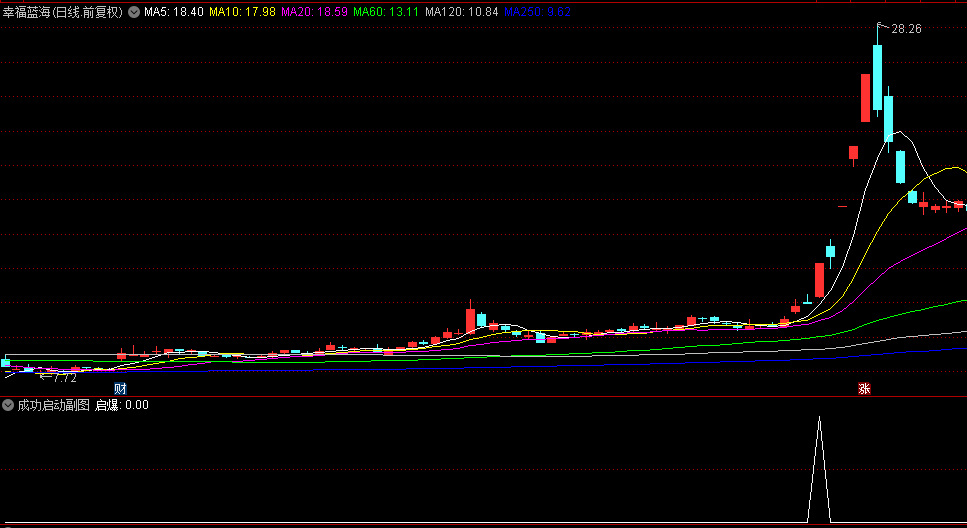Select the 幸福蓝海(日线.前复权) chart title

click(63, 12)
